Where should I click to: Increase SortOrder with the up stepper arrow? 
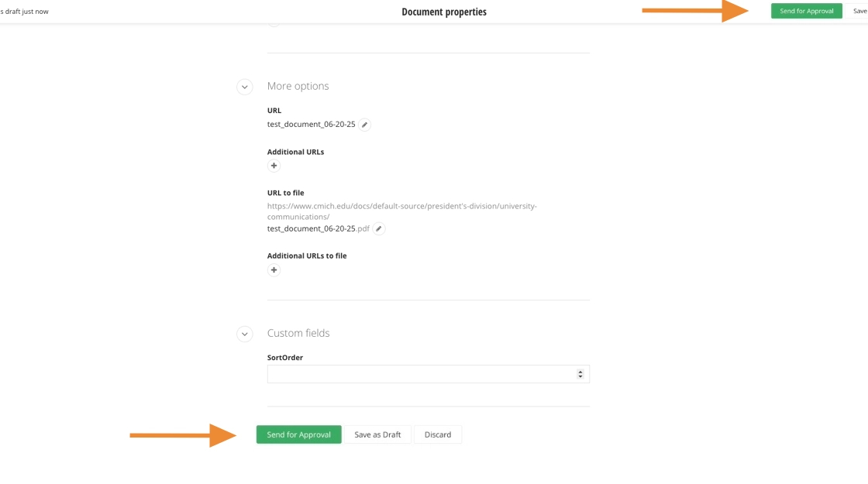click(580, 372)
